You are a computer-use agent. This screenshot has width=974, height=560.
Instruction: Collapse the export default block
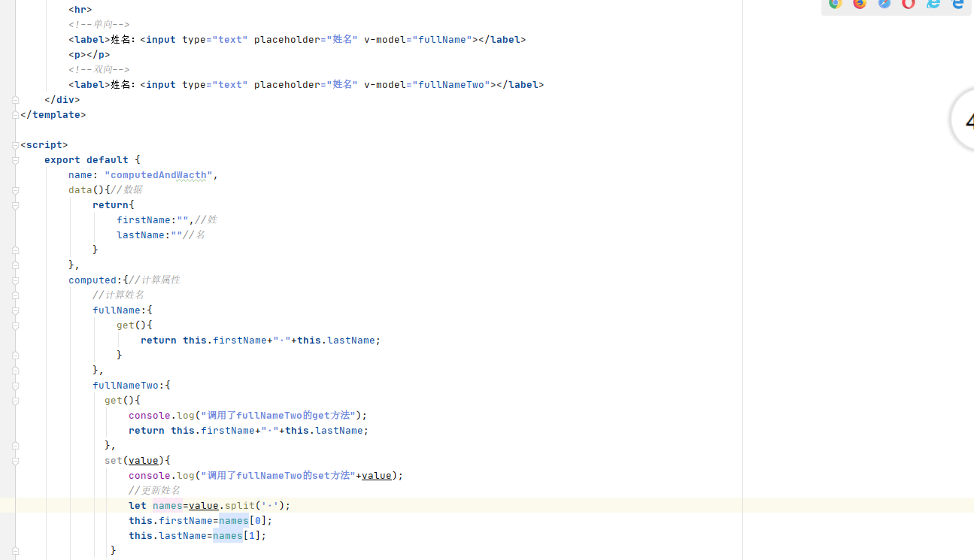click(15, 160)
